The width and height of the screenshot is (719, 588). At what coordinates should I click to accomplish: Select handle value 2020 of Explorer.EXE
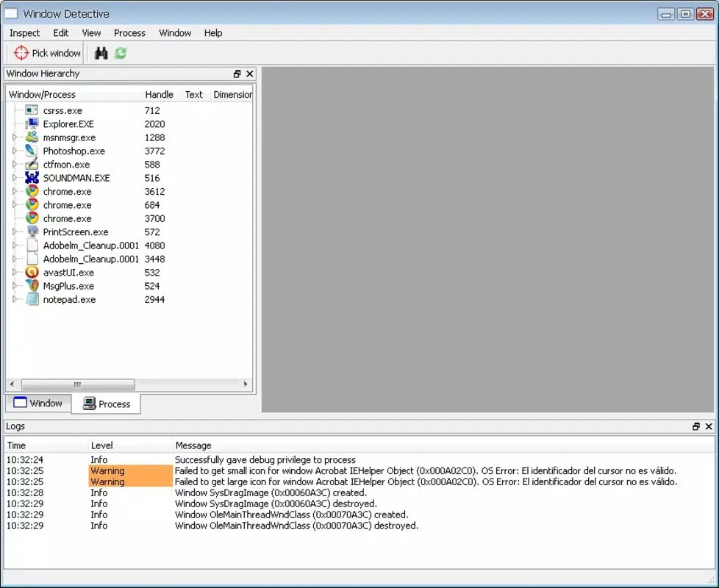tap(154, 124)
